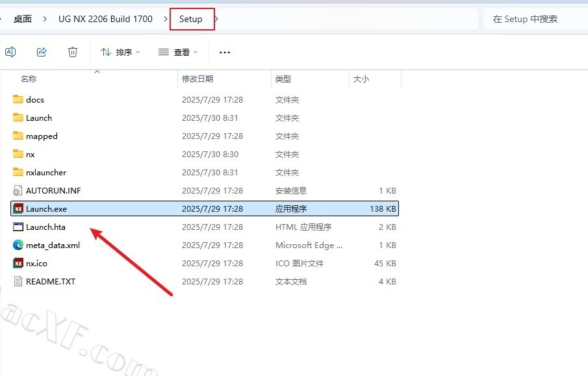The width and height of the screenshot is (588, 376).
Task: Click the 文本文档 type of README.TXT
Action: (x=291, y=282)
